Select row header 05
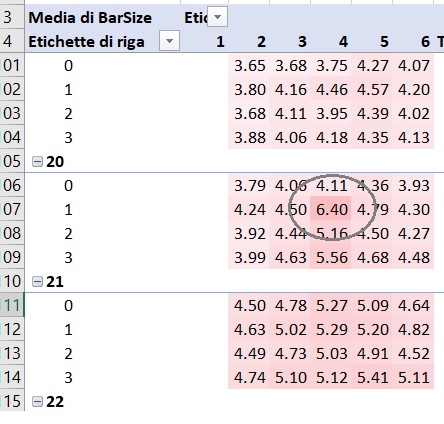Viewport: 444px width, 424px height. pos(12,161)
